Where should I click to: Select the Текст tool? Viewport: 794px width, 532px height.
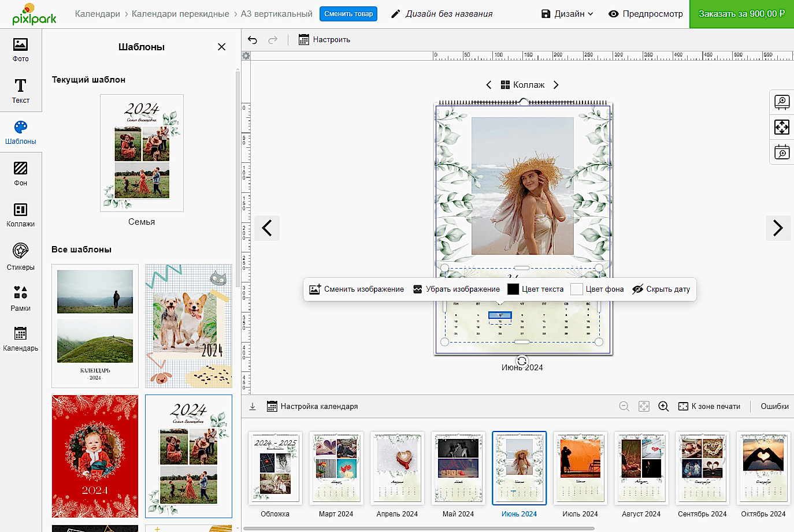pyautogui.click(x=20, y=91)
